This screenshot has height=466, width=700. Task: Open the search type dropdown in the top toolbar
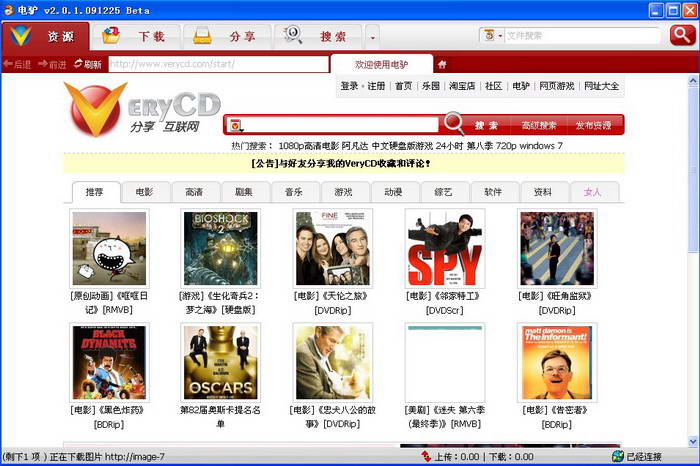493,35
